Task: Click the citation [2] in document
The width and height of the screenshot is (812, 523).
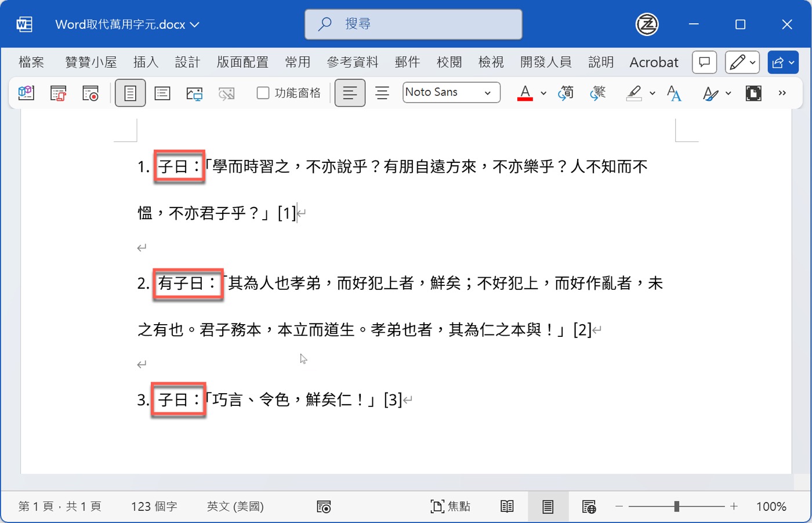Action: click(582, 330)
